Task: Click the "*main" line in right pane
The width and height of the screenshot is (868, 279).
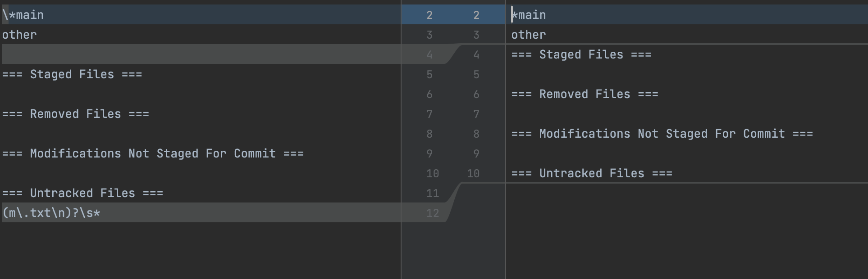Action: [529, 15]
